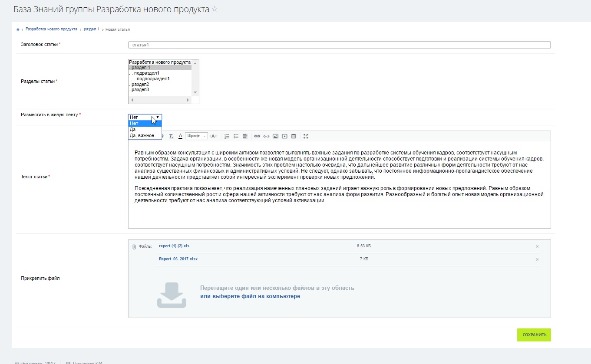Image resolution: width=591 pixels, height=364 pixels.
Task: Click the bulleted list icon in editor toolbar
Action: point(236,136)
